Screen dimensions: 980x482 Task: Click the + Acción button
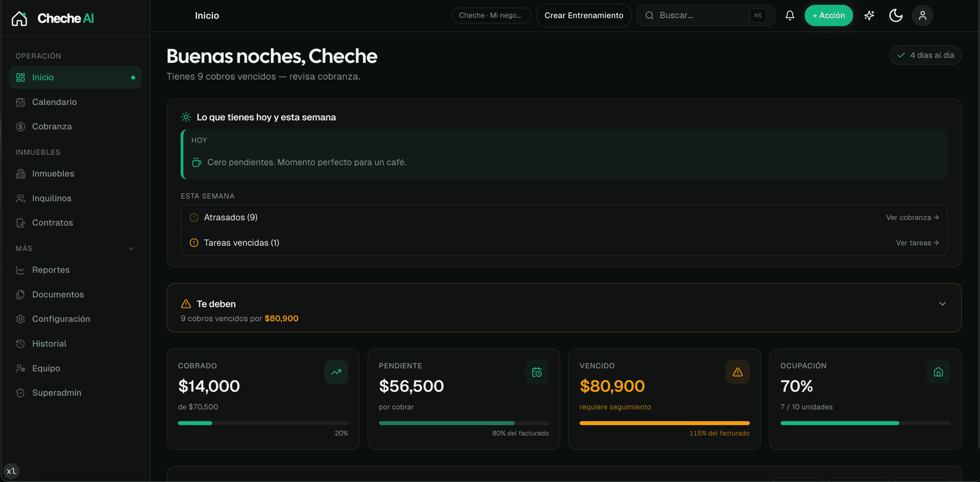829,16
